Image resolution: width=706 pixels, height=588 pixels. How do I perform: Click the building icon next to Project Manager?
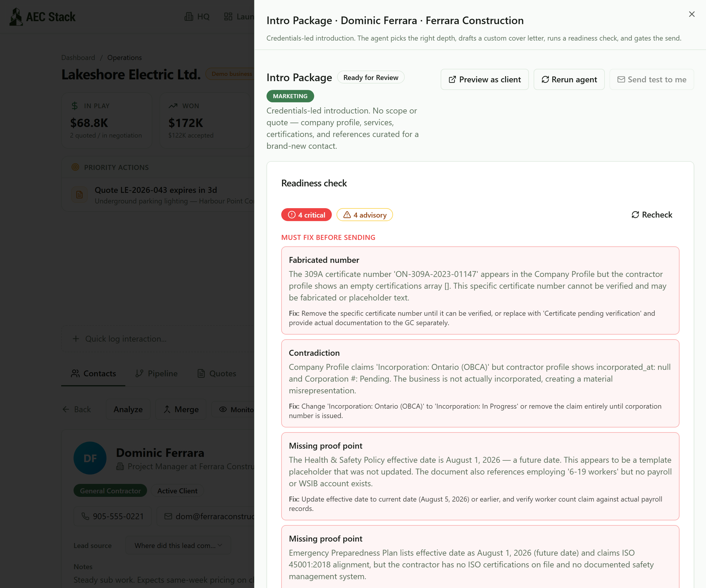click(x=120, y=466)
